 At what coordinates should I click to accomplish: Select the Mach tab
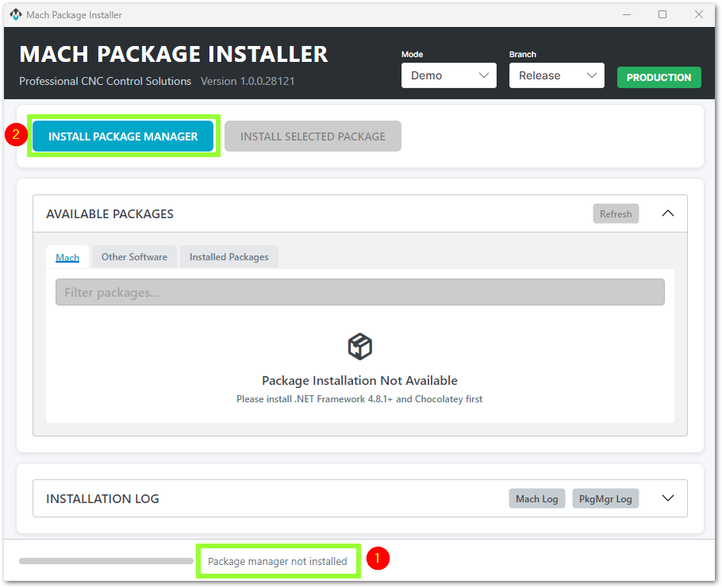pos(67,257)
